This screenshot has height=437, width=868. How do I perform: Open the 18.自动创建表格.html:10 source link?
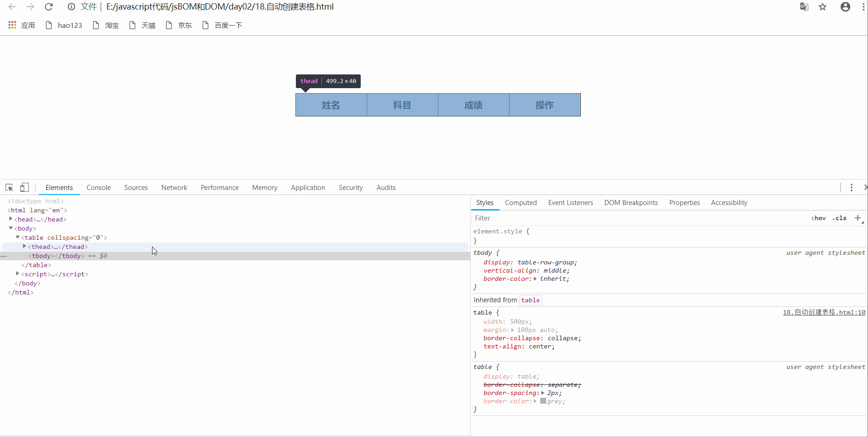point(824,312)
